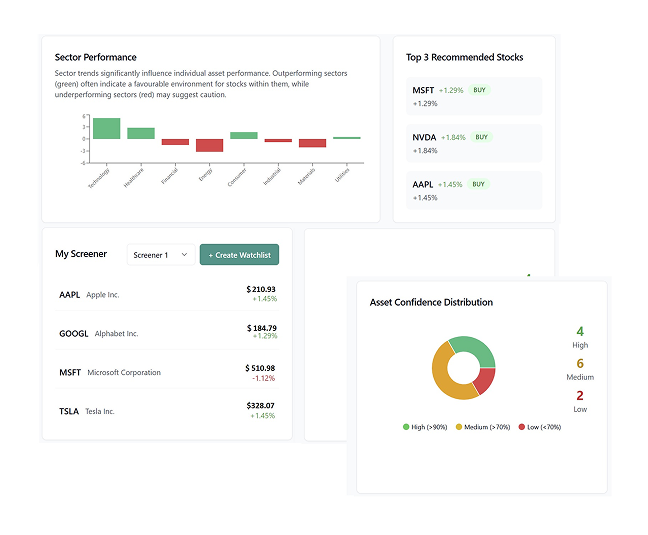Click the Technology sector bar

[x=106, y=128]
